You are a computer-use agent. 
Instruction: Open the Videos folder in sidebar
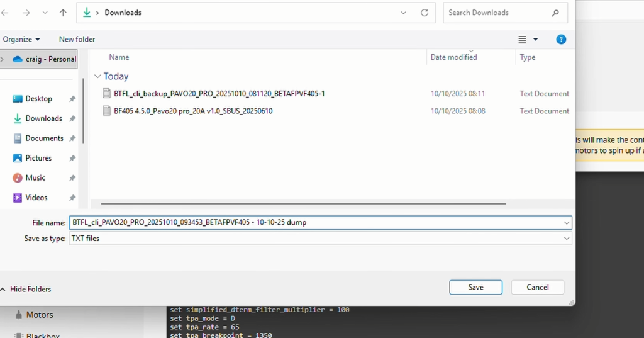point(36,198)
